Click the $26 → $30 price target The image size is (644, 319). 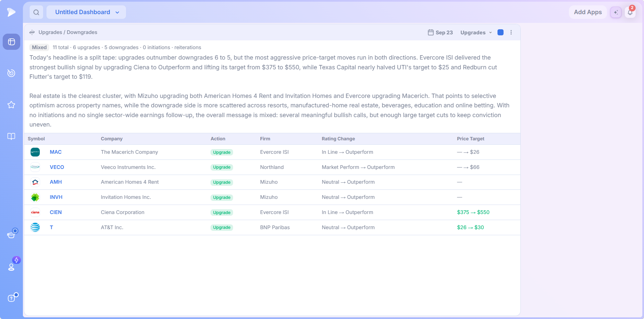pos(470,227)
